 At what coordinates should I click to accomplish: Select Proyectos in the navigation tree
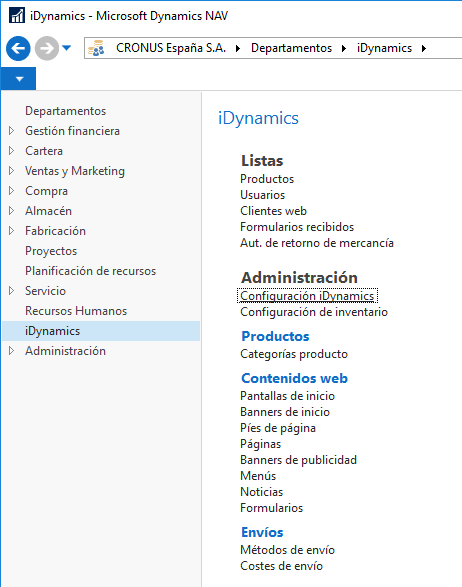coord(51,251)
